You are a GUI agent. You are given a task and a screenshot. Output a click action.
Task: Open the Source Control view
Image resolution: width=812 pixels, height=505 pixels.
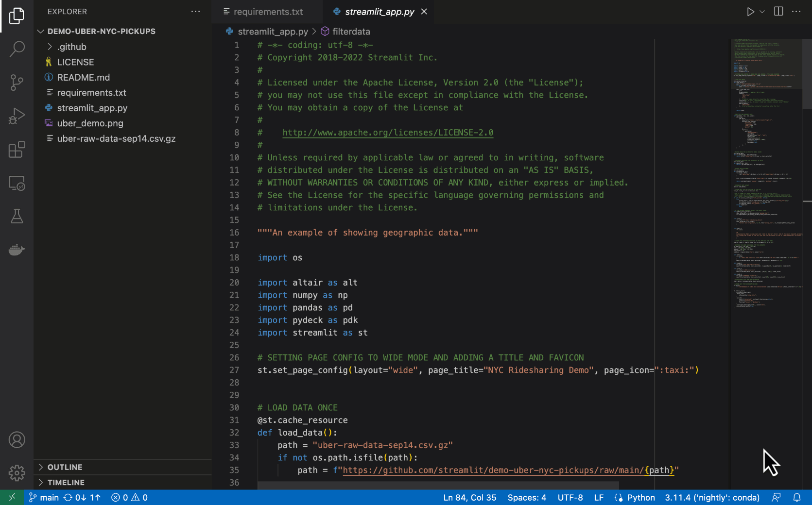17,83
